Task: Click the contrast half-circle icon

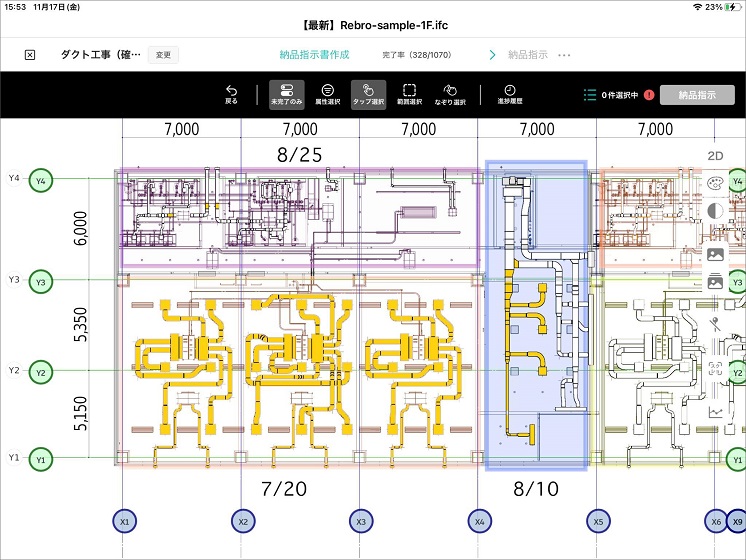Action: click(x=715, y=211)
